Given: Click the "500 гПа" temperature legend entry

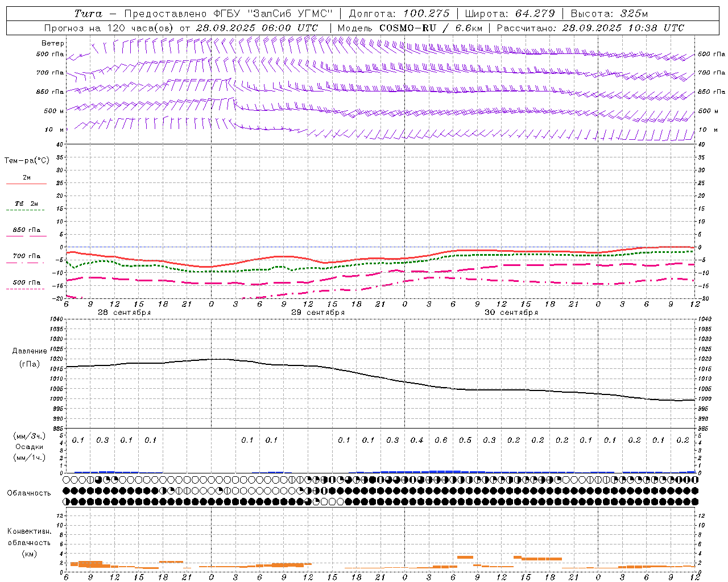Looking at the screenshot, I should tap(27, 282).
